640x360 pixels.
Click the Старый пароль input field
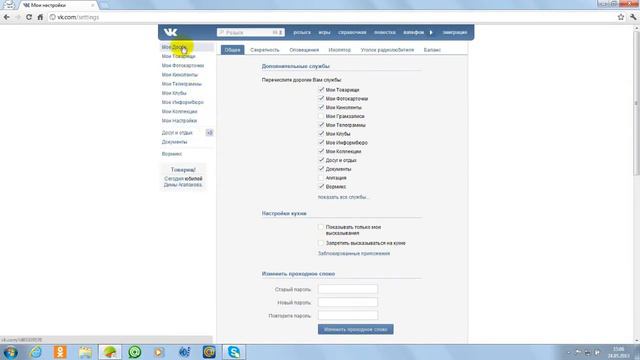coord(348,289)
